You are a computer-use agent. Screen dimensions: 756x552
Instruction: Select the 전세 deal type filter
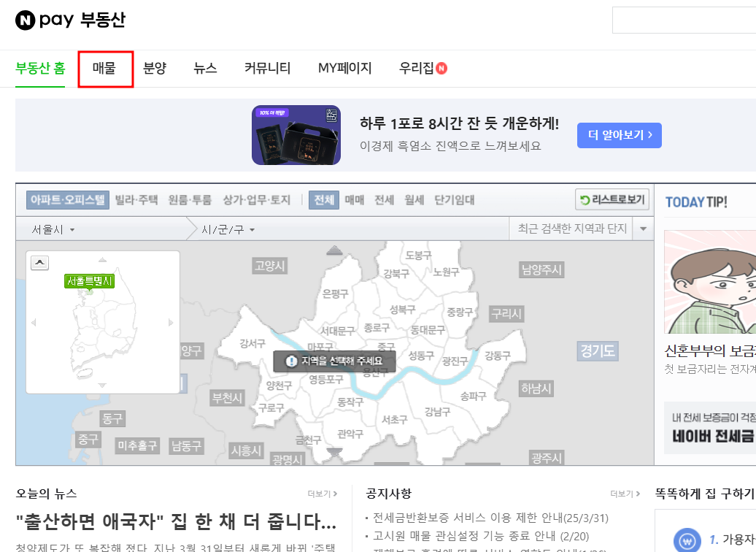(382, 199)
